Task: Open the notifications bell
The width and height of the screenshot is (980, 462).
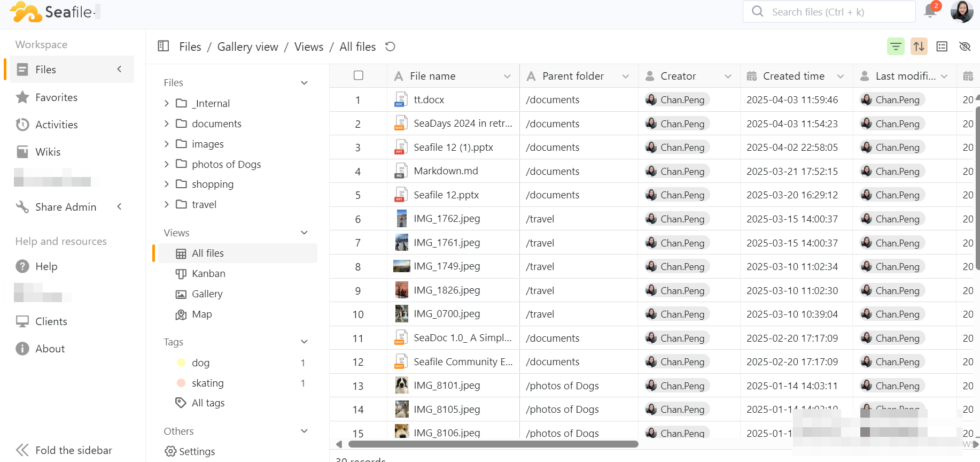Action: tap(930, 11)
